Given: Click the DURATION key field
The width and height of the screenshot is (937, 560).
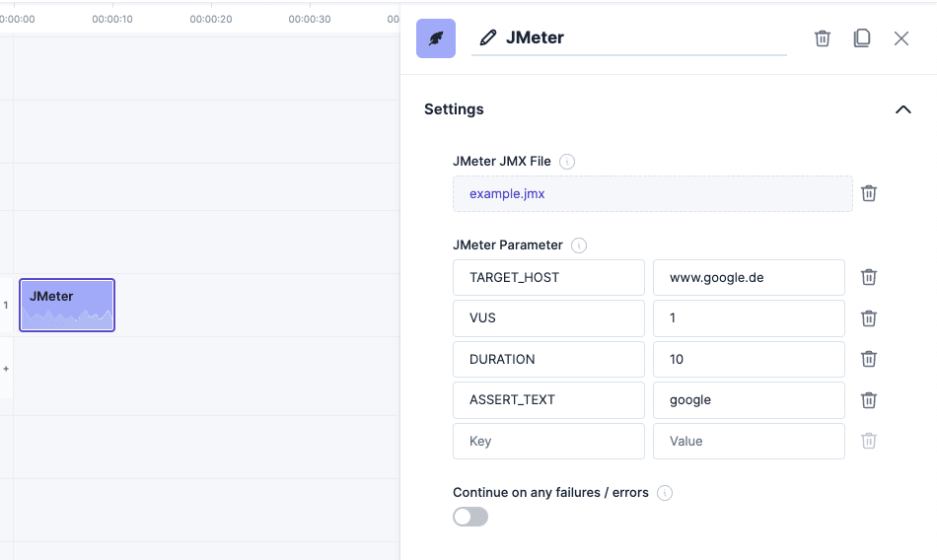Looking at the screenshot, I should pyautogui.click(x=548, y=359).
